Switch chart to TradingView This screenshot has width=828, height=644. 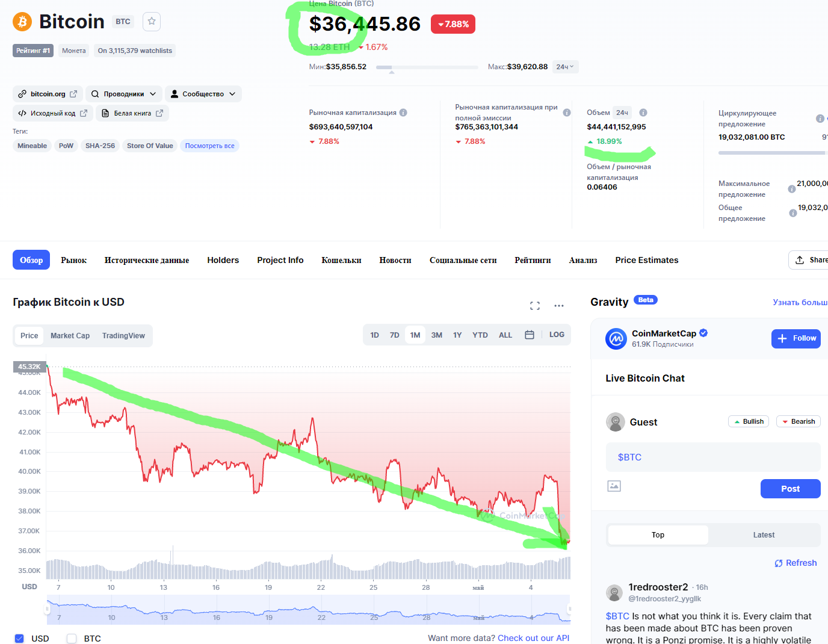coord(123,336)
